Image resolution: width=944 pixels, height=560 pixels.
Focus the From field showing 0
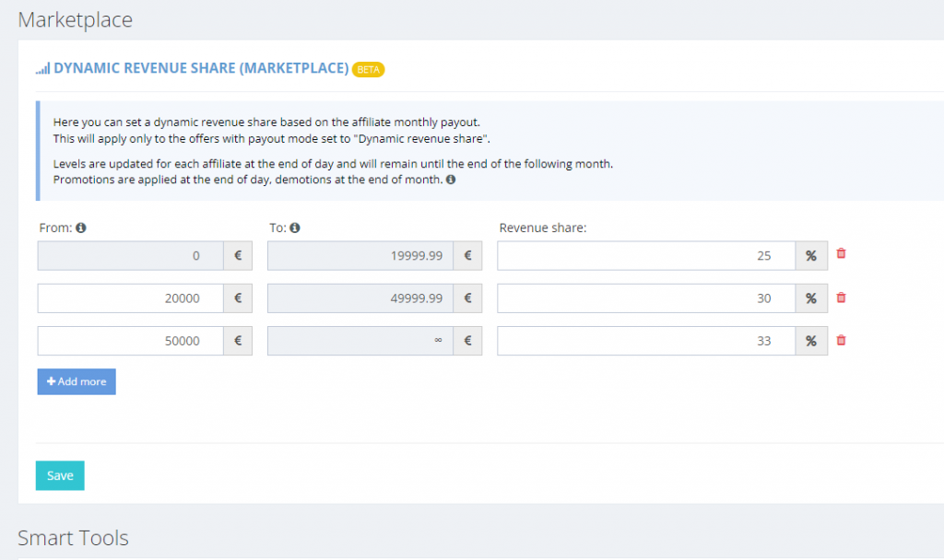tap(131, 256)
